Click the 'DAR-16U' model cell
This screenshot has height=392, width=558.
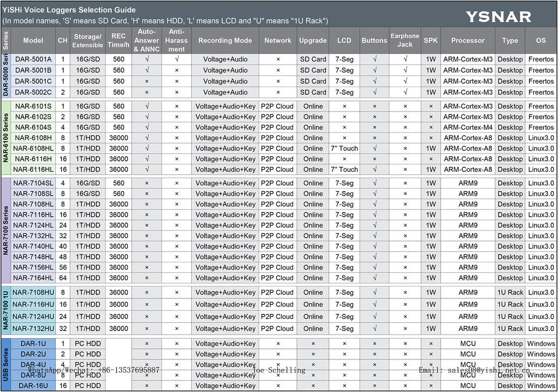click(x=33, y=386)
